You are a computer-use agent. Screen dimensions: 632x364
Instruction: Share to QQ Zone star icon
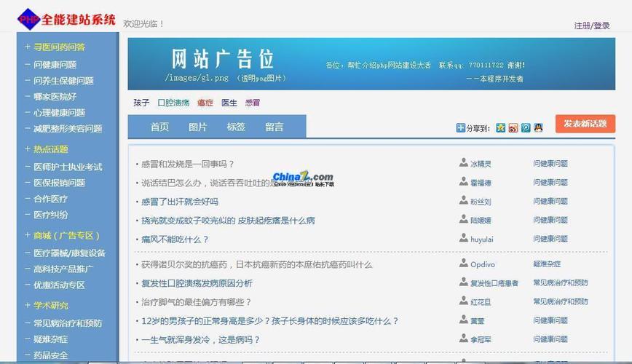click(500, 127)
